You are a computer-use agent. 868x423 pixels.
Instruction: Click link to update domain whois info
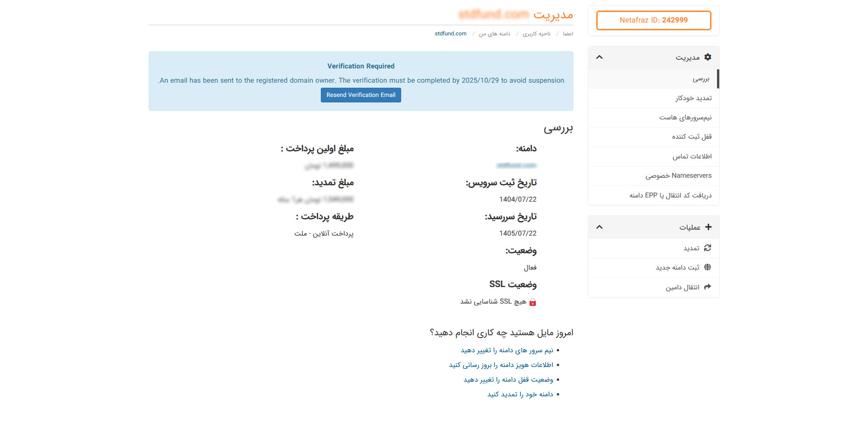(x=501, y=365)
